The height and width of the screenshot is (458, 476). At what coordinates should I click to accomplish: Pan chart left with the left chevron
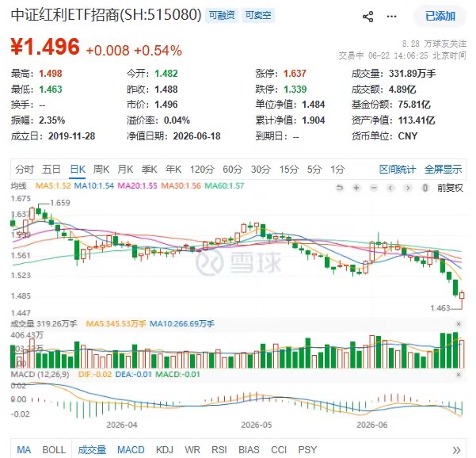pos(390,188)
